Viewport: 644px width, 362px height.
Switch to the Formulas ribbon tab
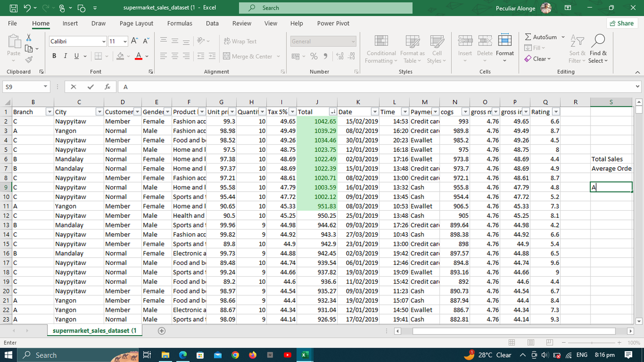click(180, 23)
